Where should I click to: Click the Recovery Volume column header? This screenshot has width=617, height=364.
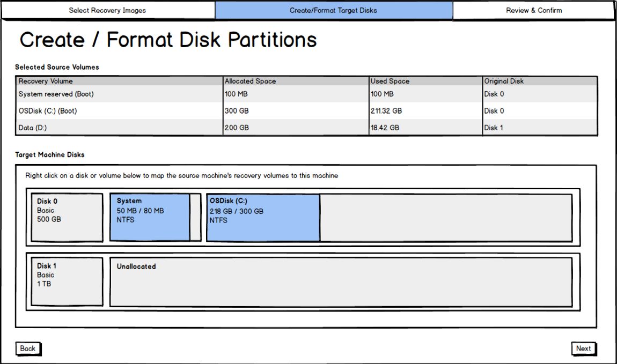point(118,81)
